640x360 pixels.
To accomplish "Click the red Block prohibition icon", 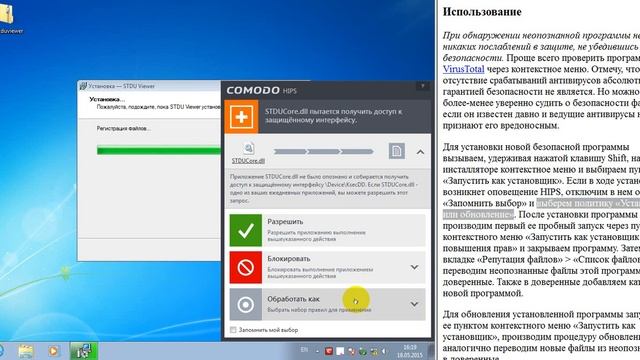I will (246, 267).
